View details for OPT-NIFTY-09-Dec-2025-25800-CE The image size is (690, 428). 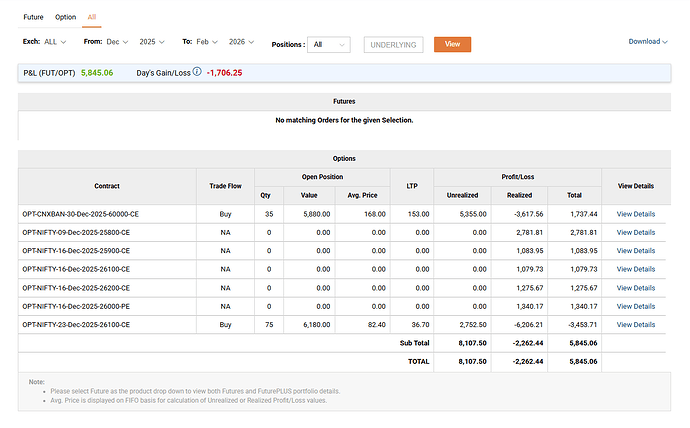(635, 232)
